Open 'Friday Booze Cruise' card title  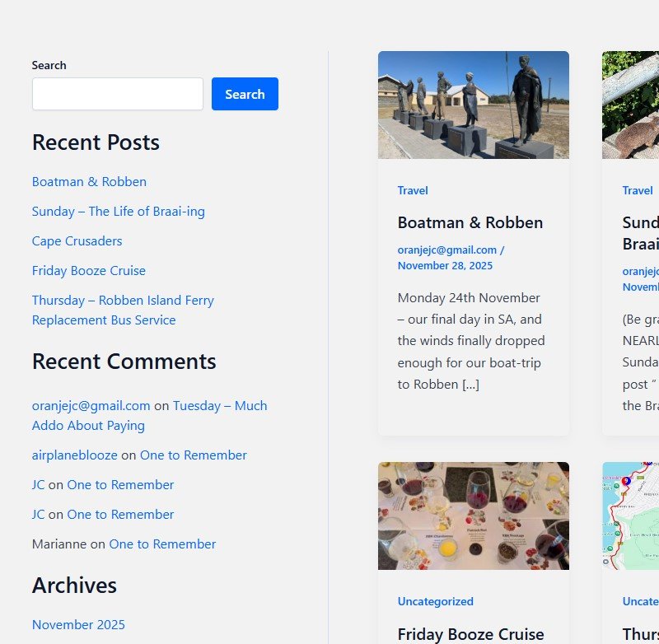pyautogui.click(x=470, y=634)
